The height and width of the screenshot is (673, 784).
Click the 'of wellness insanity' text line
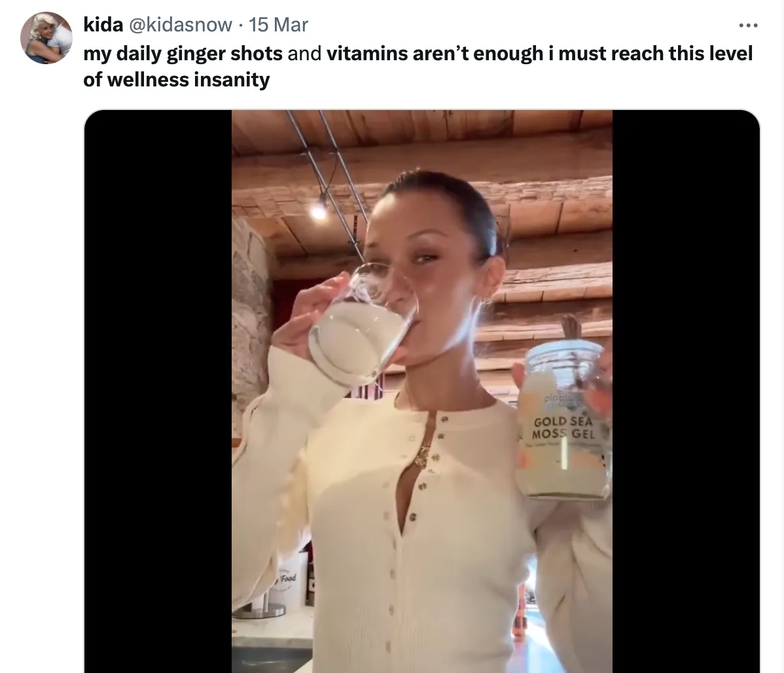point(177,80)
